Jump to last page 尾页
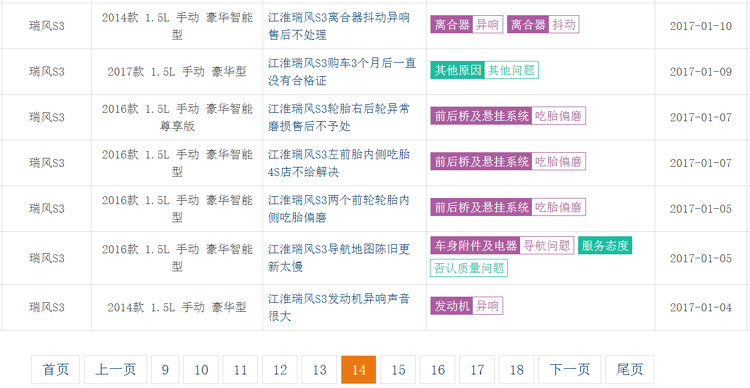 pos(629,369)
